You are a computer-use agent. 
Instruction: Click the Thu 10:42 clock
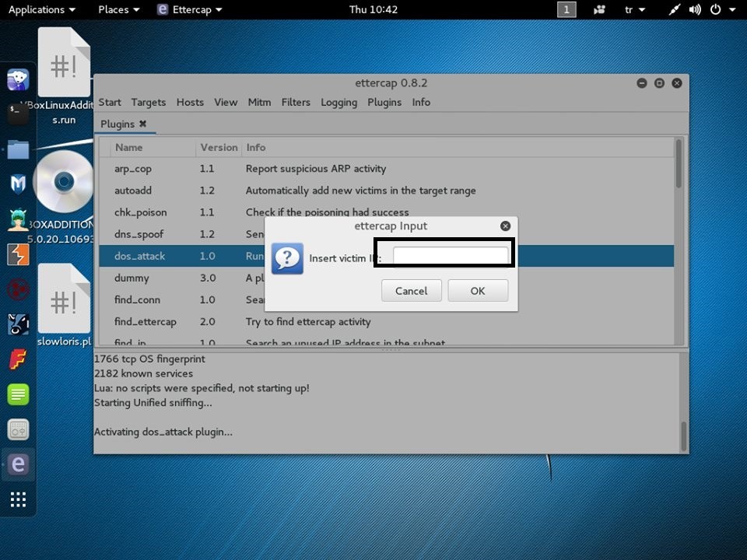click(373, 9)
